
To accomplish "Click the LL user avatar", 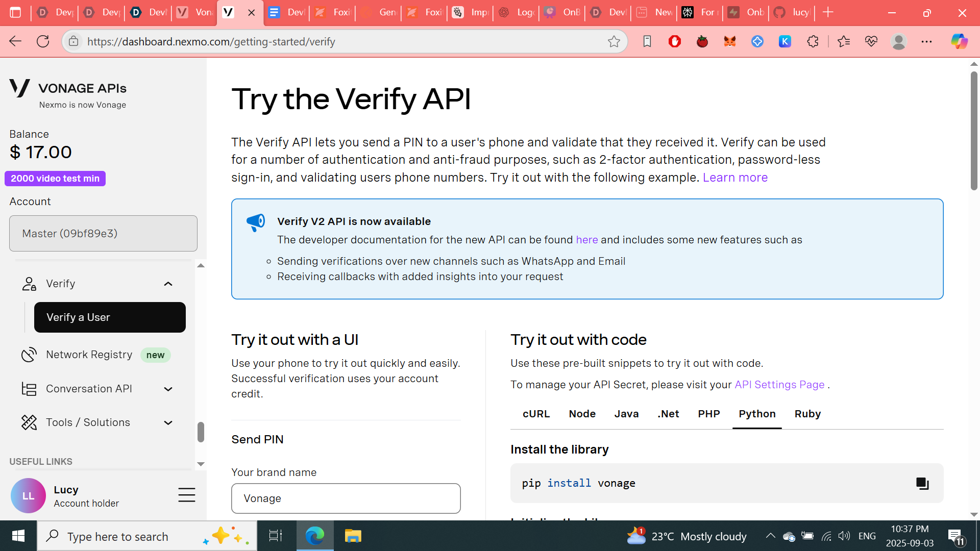I will point(28,495).
